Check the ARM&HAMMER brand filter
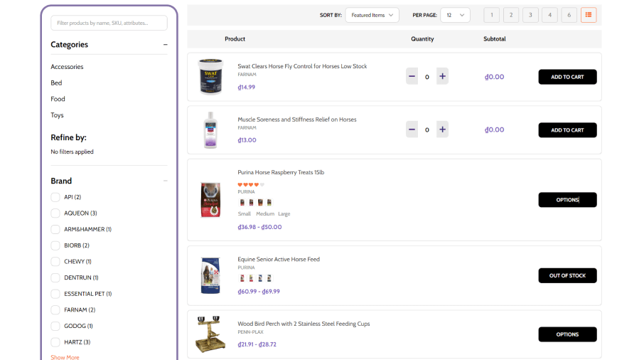 coord(55,229)
